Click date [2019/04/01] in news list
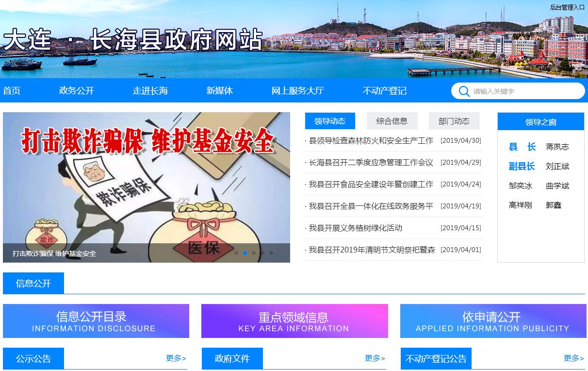588x371 pixels. 461,250
